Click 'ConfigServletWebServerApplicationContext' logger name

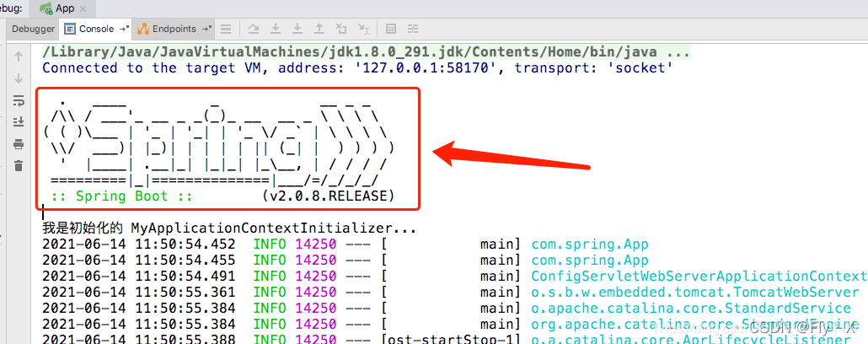(699, 277)
